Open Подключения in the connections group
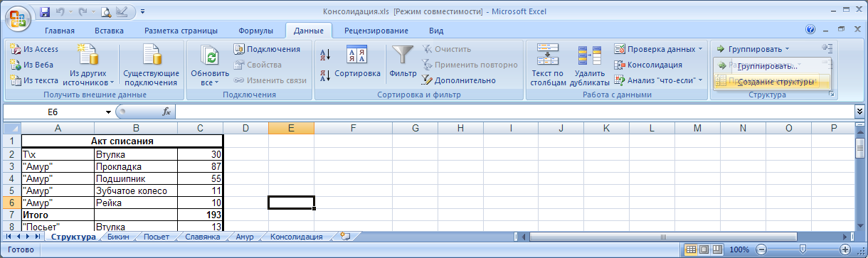868x258 pixels. (x=267, y=49)
